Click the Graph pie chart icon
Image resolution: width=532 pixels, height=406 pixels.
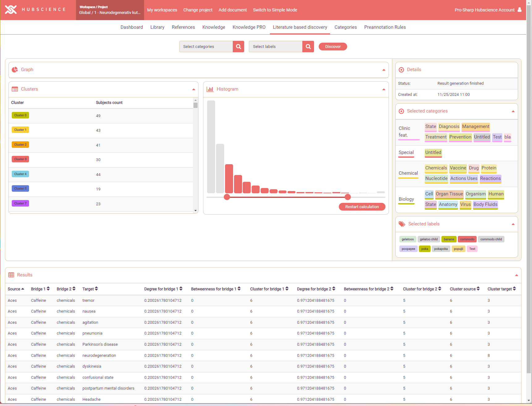15,70
